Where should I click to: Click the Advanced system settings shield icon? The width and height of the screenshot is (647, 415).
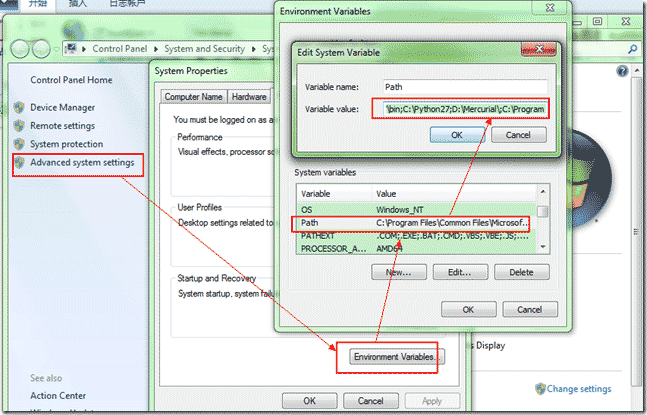point(19,162)
